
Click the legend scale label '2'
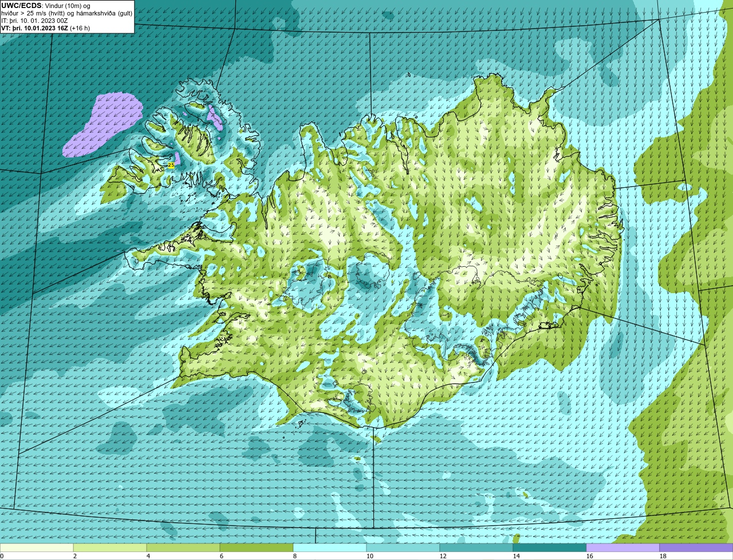click(75, 556)
